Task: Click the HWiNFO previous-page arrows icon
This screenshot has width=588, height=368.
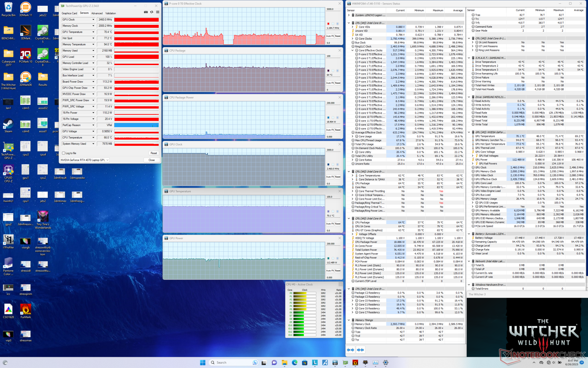Action: tap(350, 350)
